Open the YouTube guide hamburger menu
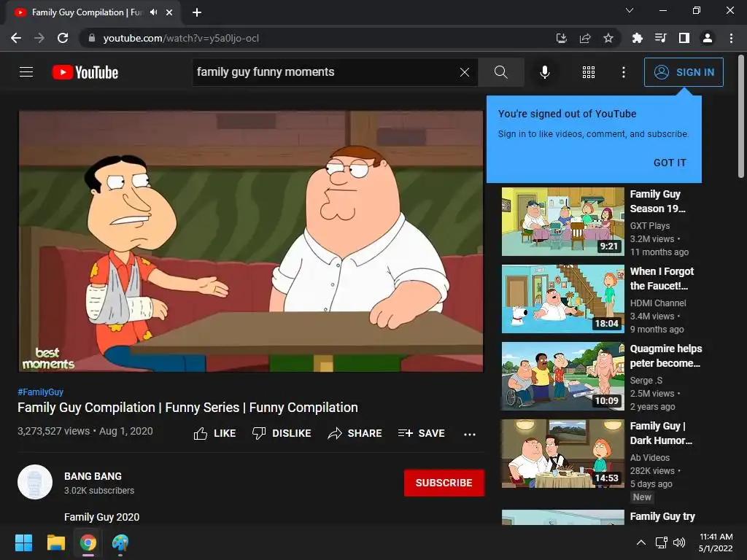 point(26,72)
